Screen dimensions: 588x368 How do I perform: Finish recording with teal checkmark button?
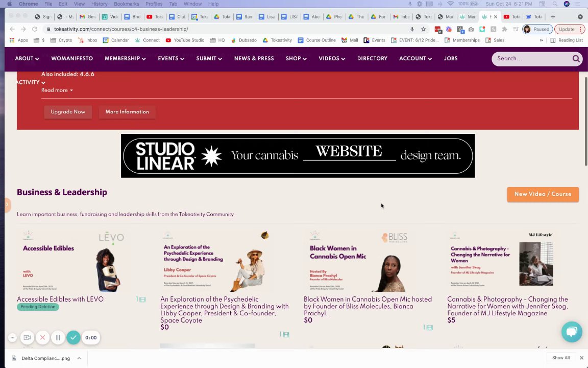[x=73, y=337]
